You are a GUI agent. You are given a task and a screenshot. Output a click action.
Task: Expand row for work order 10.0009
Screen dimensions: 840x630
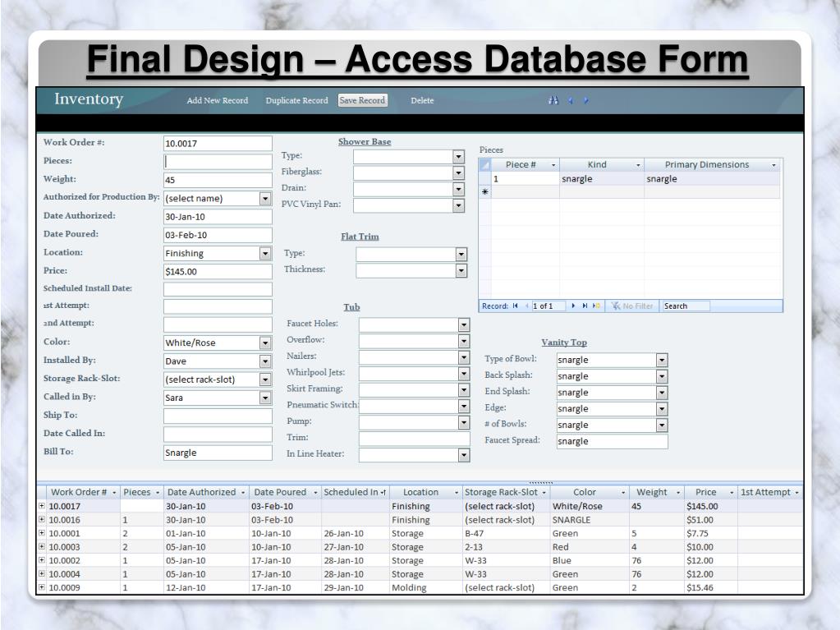[42, 588]
